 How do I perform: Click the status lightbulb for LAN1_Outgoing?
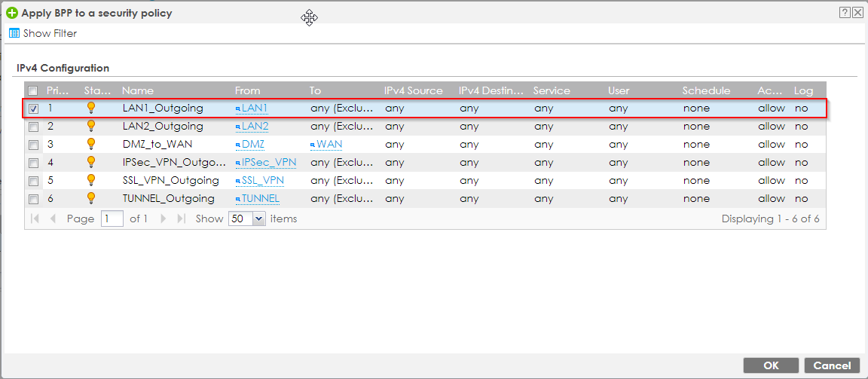[x=91, y=108]
